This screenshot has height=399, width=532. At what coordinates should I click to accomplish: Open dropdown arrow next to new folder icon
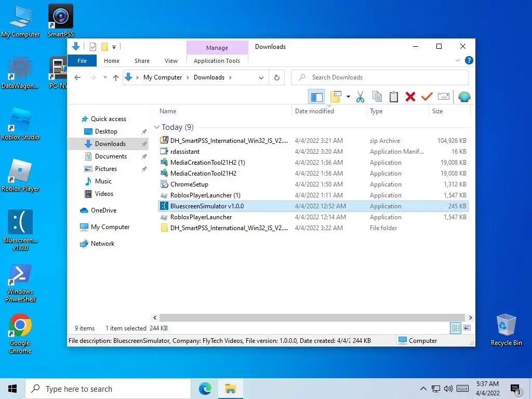click(x=349, y=97)
